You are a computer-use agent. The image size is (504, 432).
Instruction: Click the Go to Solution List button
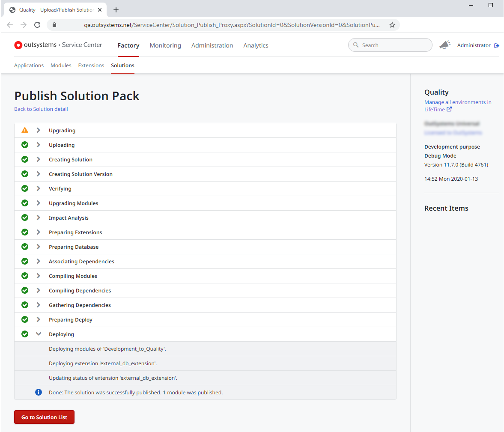[x=44, y=417]
